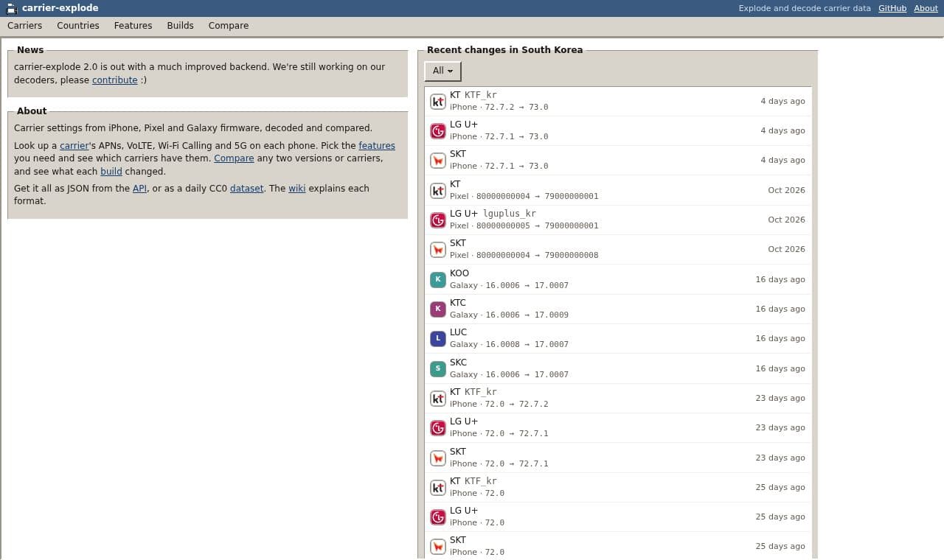Viewport: 944px width, 560px height.
Task: Follow the features link in the About paragraph
Action: [377, 146]
